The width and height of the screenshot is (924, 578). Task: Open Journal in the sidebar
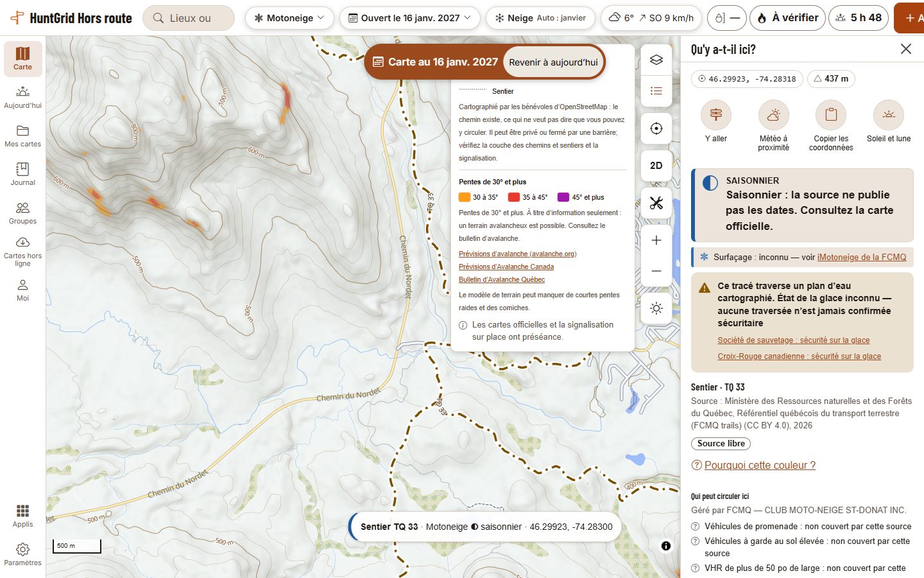click(x=22, y=174)
